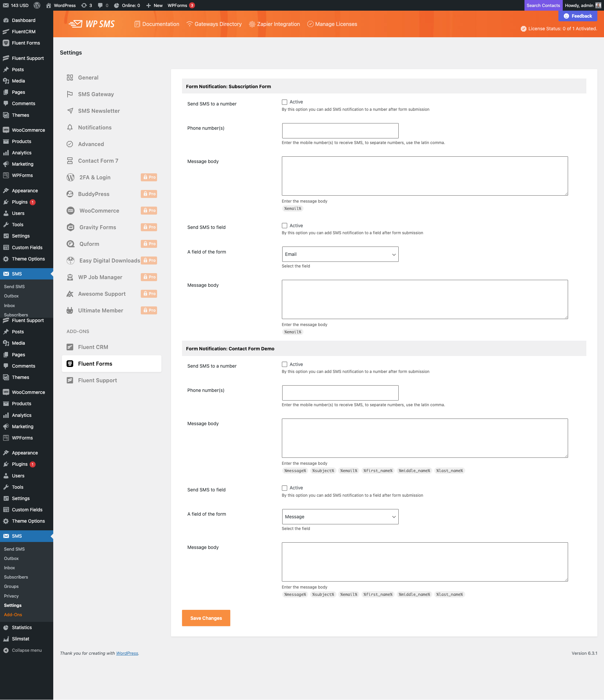
Task: Open Easy Digital Downloads icon
Action: [x=71, y=261]
